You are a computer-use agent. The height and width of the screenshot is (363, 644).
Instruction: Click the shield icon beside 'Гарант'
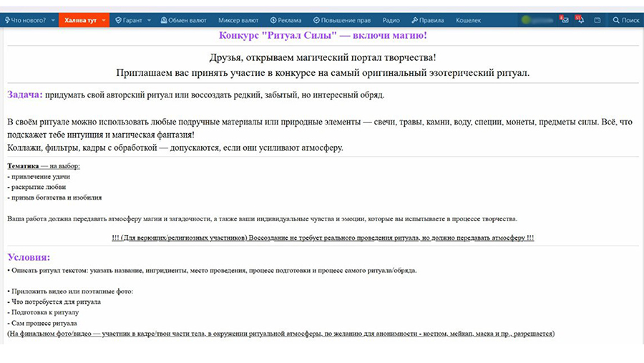tap(118, 20)
